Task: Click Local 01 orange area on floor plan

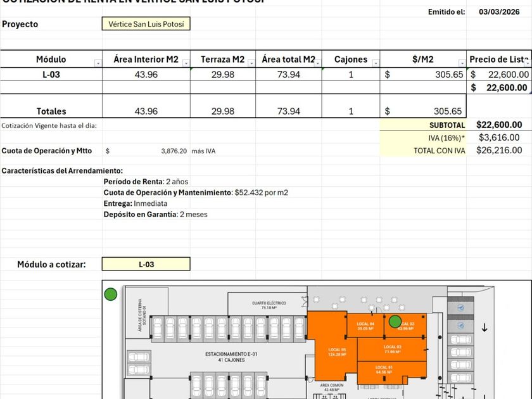Action: (x=392, y=372)
